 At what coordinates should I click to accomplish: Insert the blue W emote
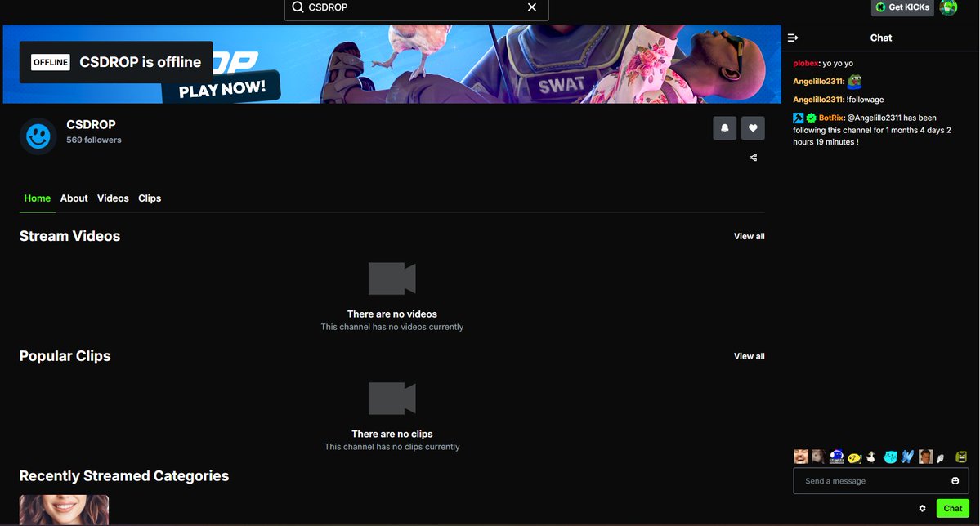[907, 457]
